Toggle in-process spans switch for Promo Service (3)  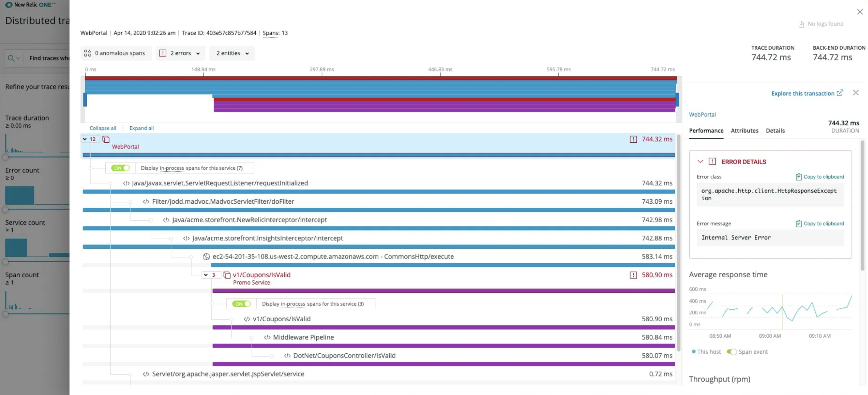241,304
